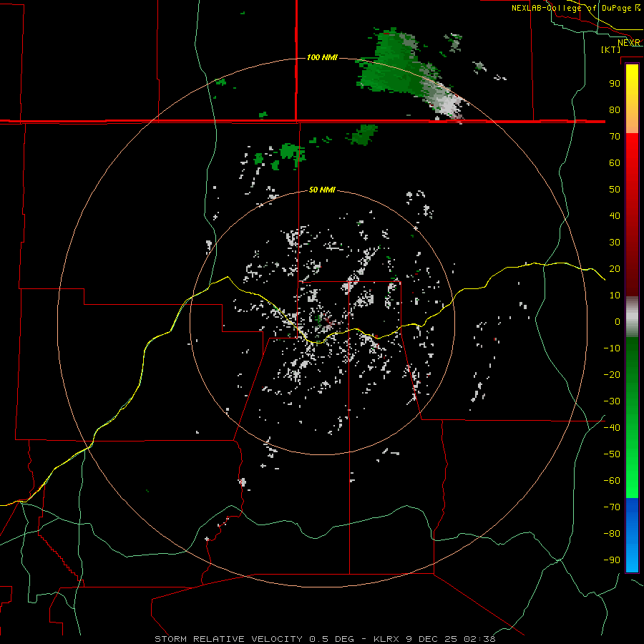
Task: Click the 0 value on velocity scale
Action: pos(618,322)
